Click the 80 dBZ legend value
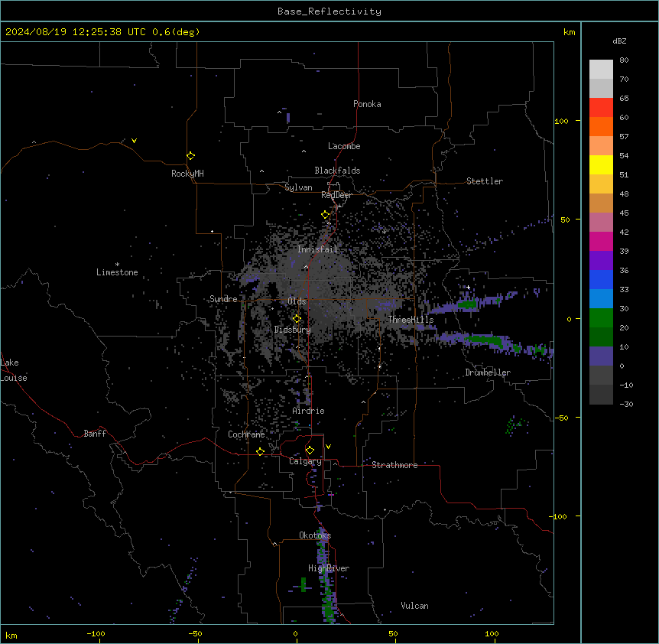The image size is (659, 644). [x=624, y=60]
